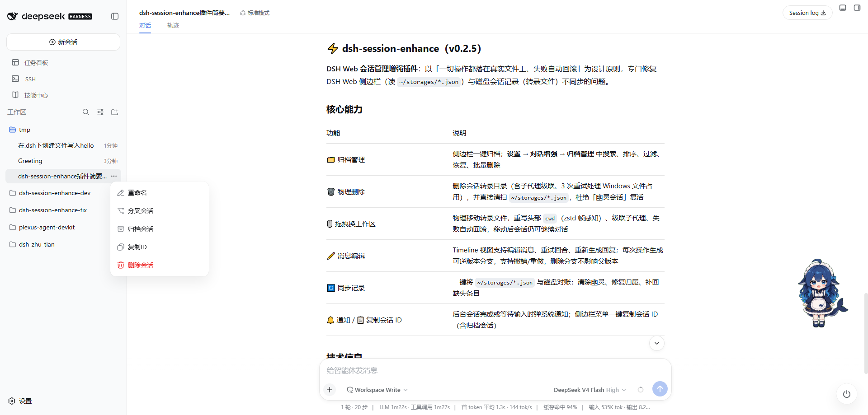Search within the workspace list

click(86, 112)
